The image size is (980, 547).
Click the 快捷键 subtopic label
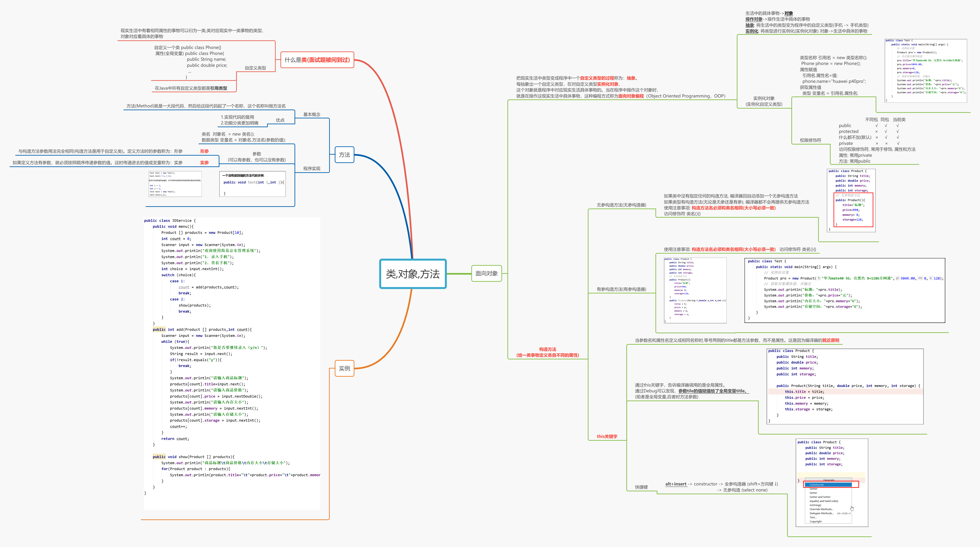[641, 487]
